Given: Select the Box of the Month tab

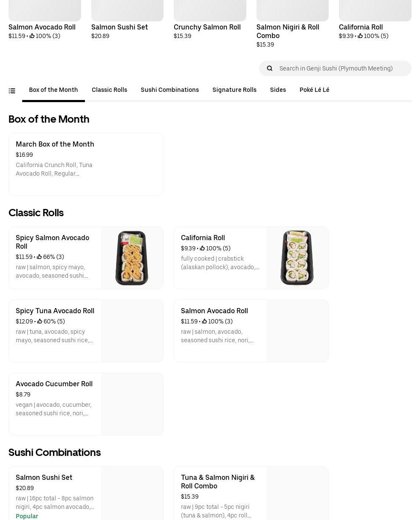Looking at the screenshot, I should click(x=53, y=90).
